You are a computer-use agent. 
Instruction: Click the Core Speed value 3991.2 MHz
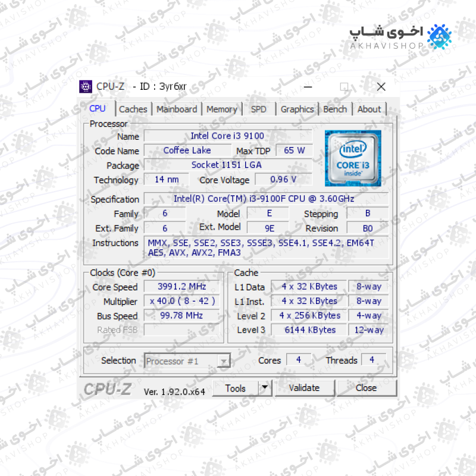(x=182, y=287)
